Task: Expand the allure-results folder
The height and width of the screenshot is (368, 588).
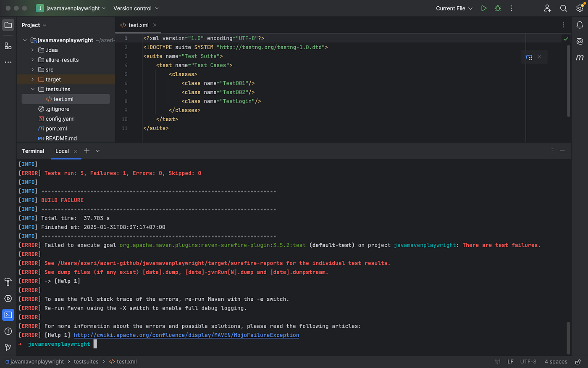Action: pos(33,60)
